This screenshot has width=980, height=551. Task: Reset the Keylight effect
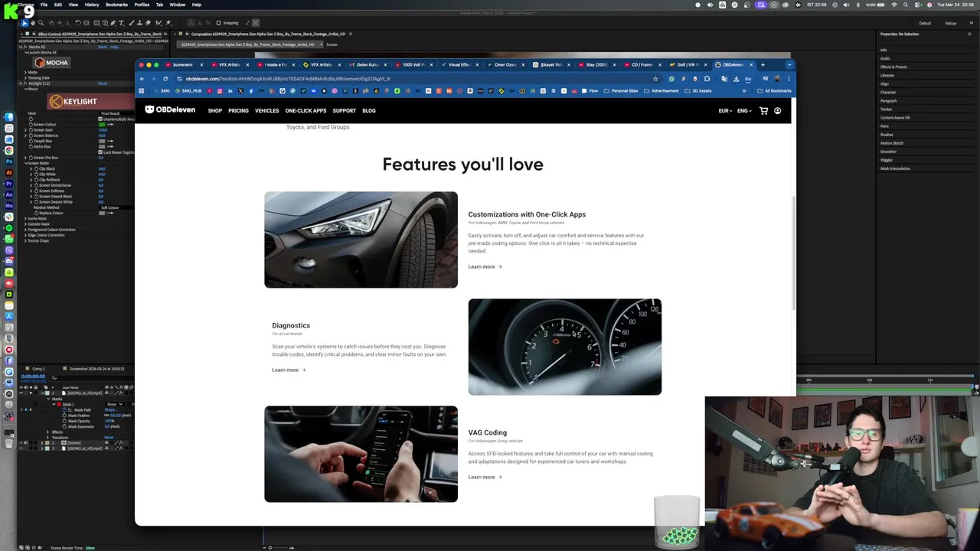coord(103,83)
